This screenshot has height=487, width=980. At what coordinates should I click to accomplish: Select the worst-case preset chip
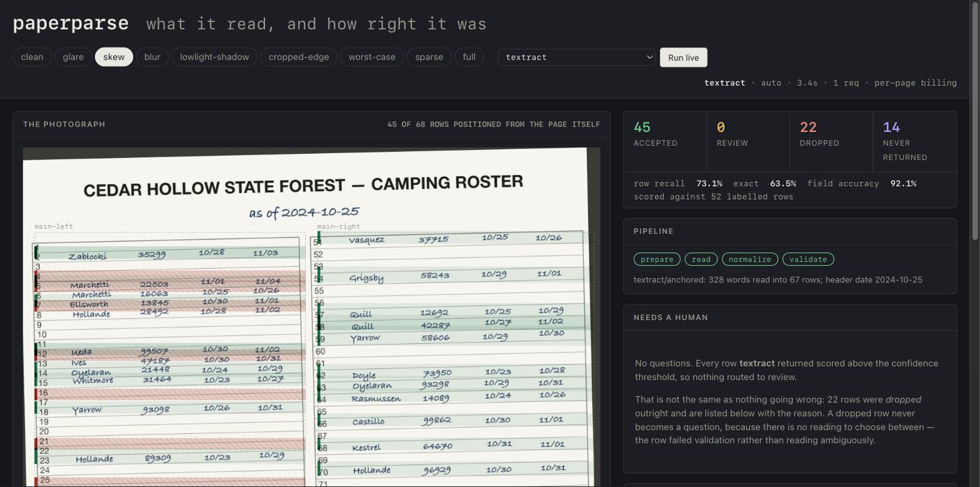(x=372, y=57)
